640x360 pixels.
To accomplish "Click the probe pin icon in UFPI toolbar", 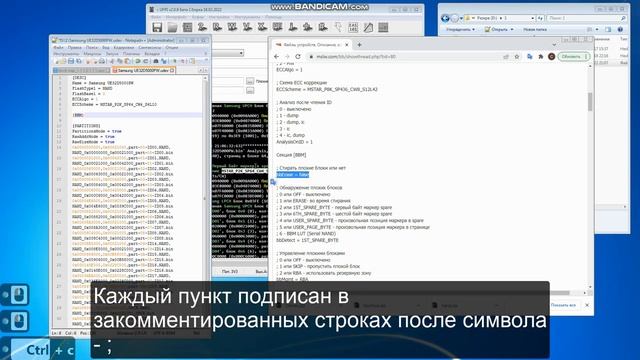I will pos(338,27).
